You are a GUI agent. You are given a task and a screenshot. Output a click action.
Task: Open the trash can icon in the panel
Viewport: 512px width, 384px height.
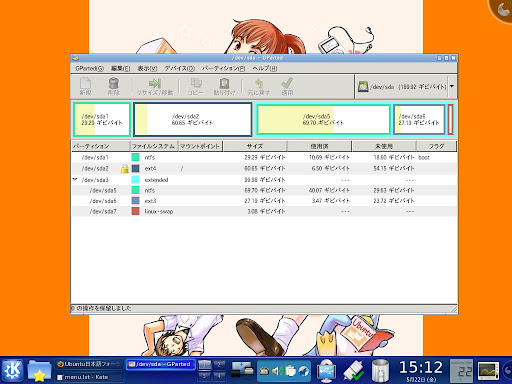point(380,371)
